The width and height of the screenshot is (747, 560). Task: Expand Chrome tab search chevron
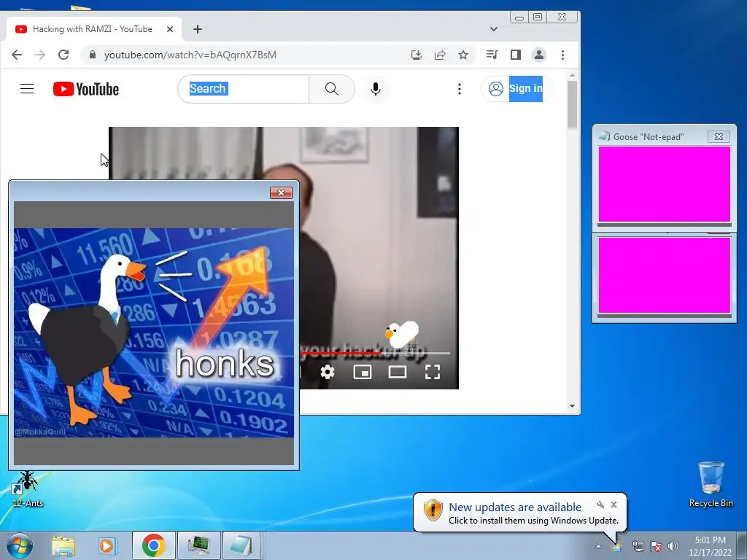pos(494,29)
